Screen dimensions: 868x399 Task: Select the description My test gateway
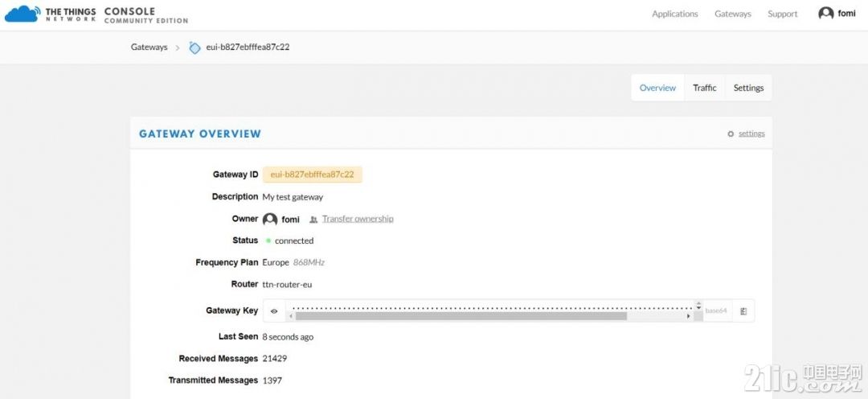point(293,197)
